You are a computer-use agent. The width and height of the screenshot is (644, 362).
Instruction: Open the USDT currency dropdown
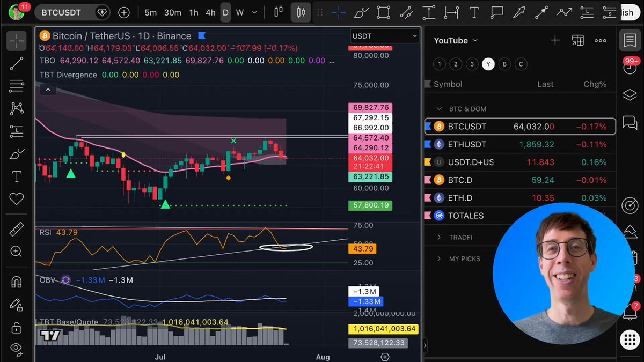[x=384, y=36]
